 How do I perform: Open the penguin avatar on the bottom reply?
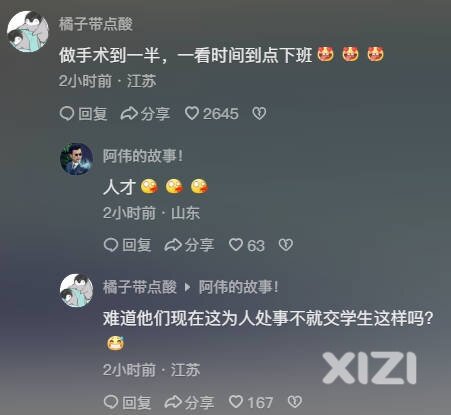click(76, 290)
